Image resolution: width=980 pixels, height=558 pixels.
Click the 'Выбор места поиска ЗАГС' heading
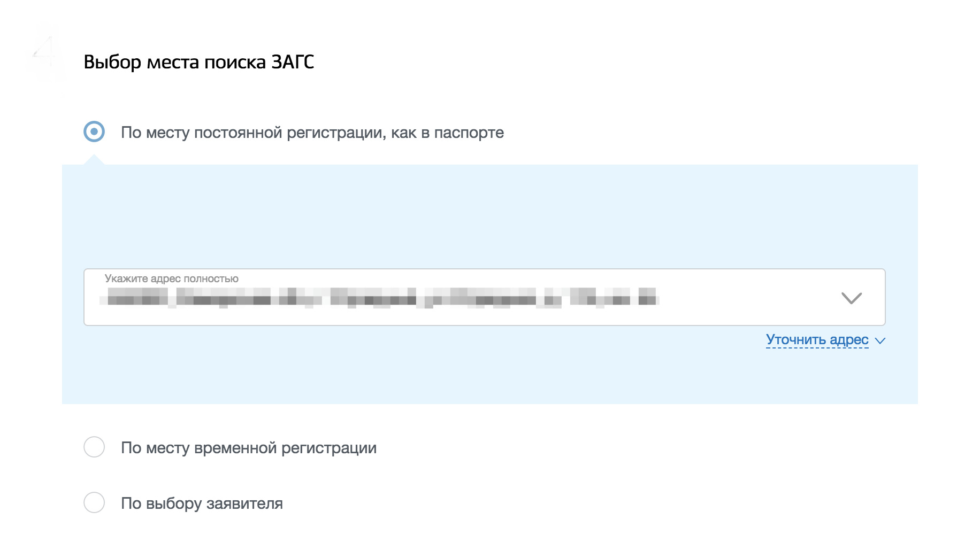point(198,62)
